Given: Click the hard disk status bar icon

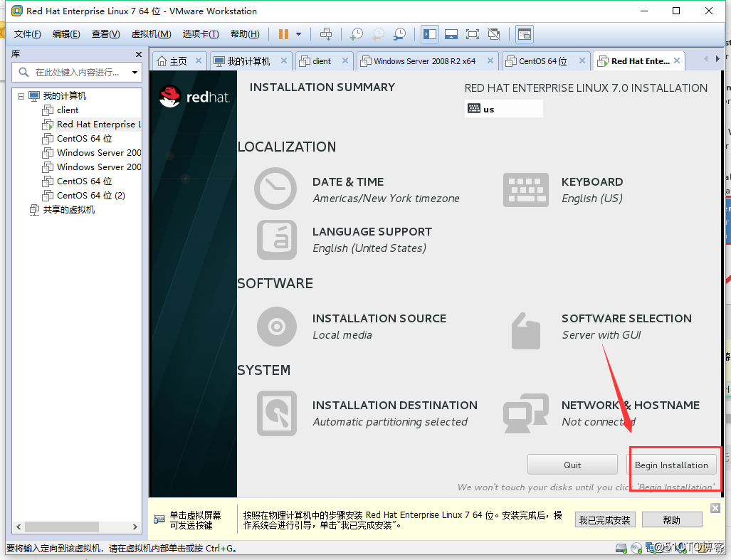Looking at the screenshot, I should coord(621,548).
